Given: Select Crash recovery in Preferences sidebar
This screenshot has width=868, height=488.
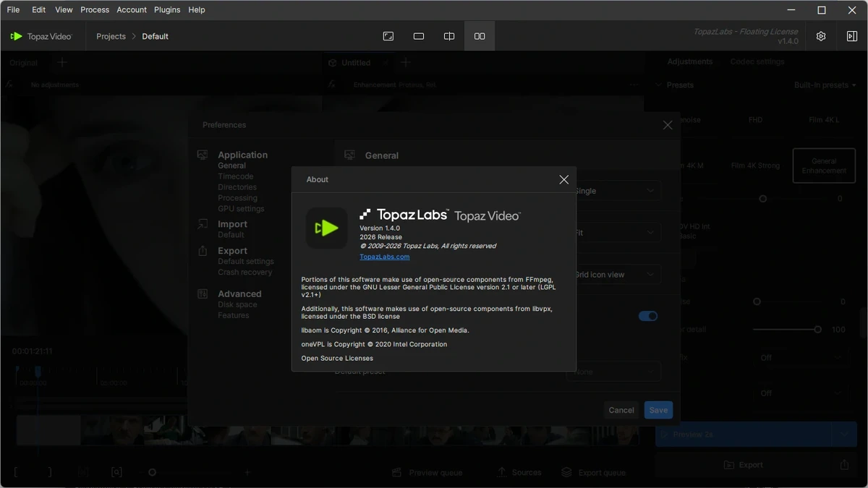Looking at the screenshot, I should 245,273.
